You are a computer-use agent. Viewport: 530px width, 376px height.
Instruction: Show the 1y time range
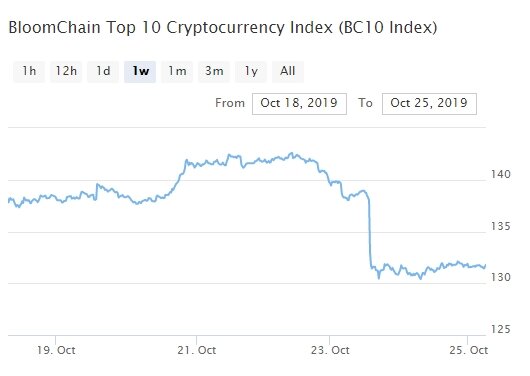pos(251,71)
